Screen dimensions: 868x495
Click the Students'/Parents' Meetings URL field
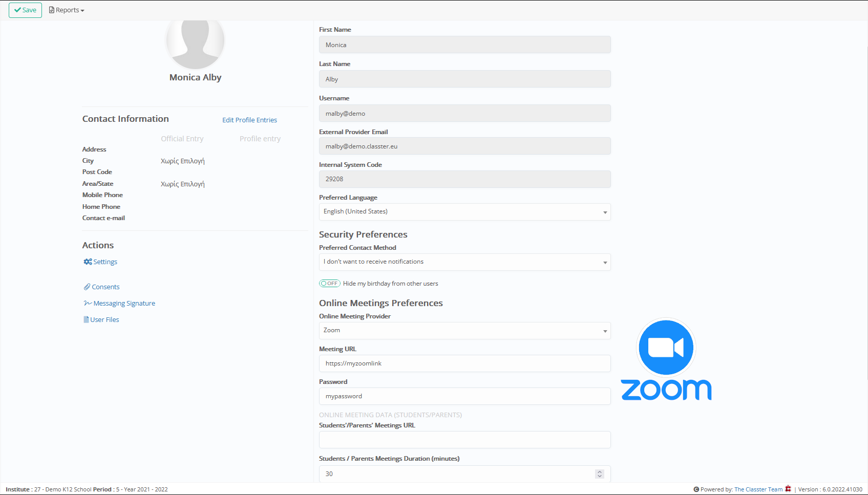(464, 440)
